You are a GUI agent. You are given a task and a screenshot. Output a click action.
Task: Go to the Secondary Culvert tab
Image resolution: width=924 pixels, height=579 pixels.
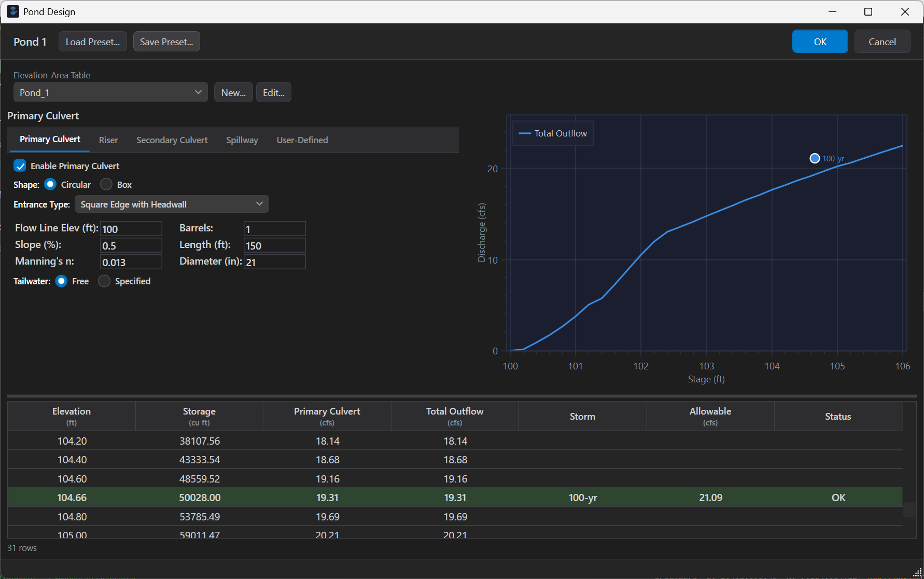(x=172, y=140)
